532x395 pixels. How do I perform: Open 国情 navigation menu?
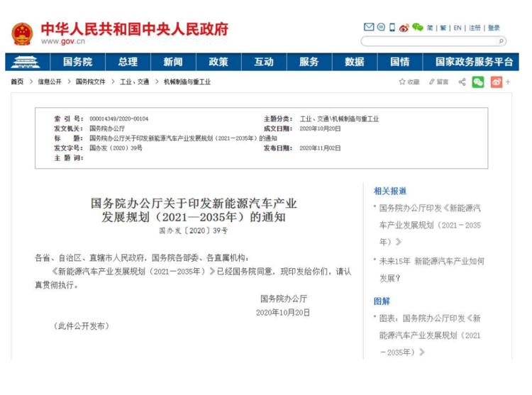pos(400,62)
